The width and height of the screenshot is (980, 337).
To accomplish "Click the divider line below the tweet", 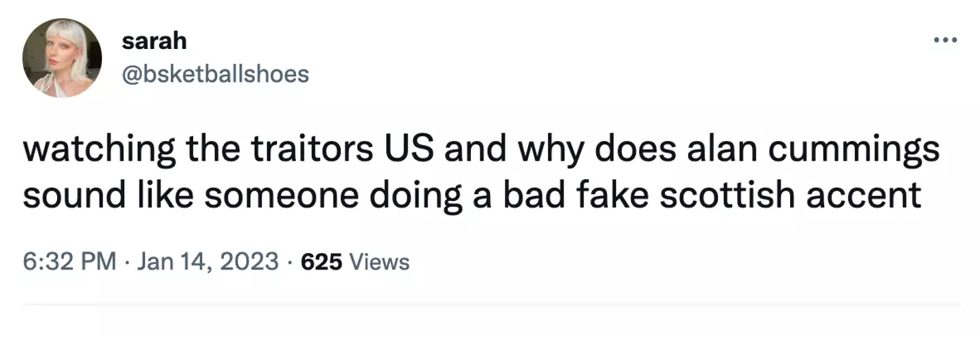I will pyautogui.click(x=490, y=304).
